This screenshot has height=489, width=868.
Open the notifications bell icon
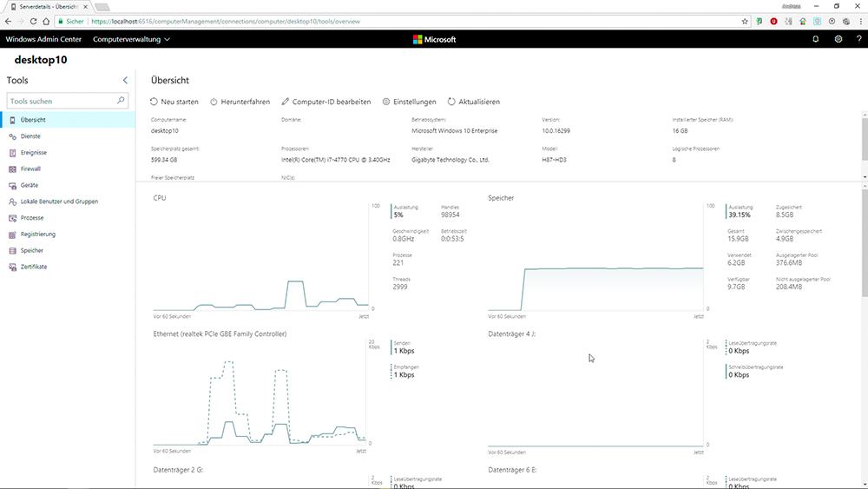[815, 39]
